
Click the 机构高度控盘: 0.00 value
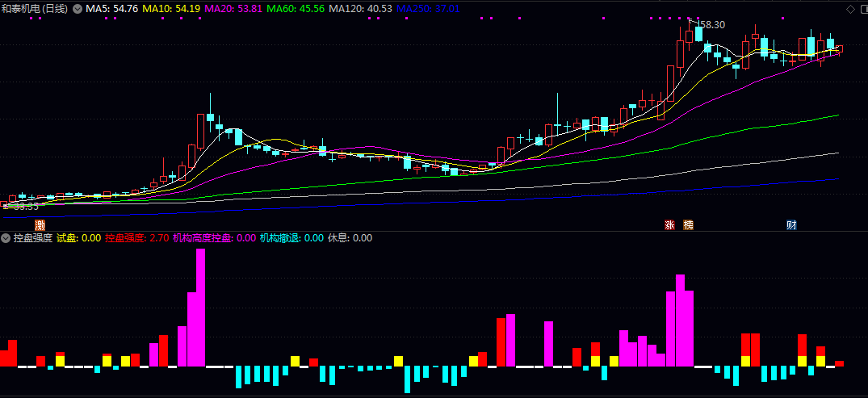[x=214, y=239]
